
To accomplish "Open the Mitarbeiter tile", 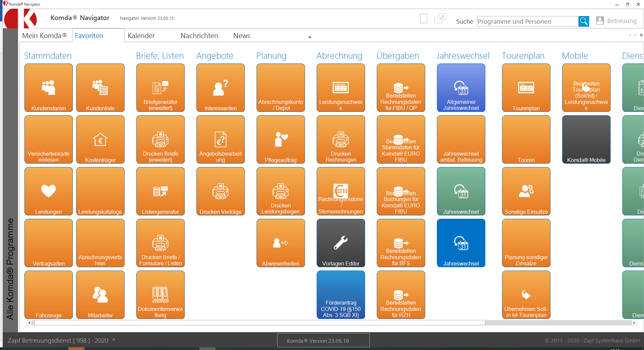I will coord(100,295).
